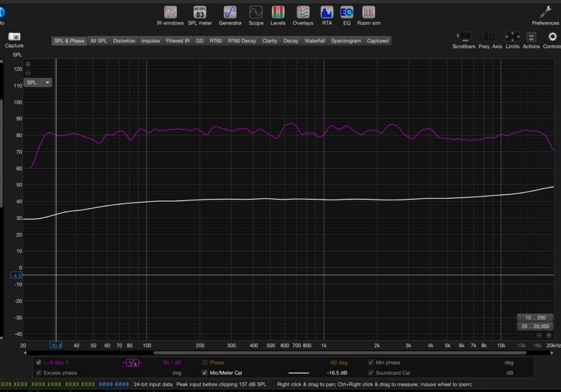Viewport: 561px width, 392px height.
Task: Open the Actions menu
Action: point(531,40)
